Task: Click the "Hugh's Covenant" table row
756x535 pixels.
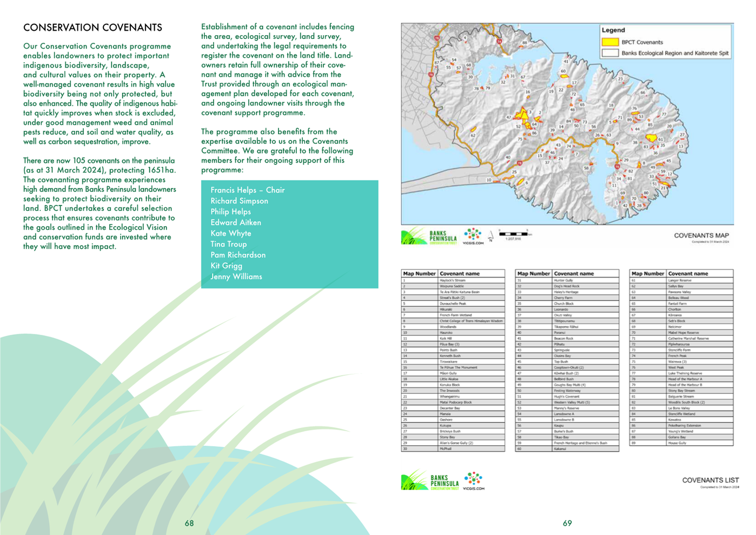Action: click(567, 396)
